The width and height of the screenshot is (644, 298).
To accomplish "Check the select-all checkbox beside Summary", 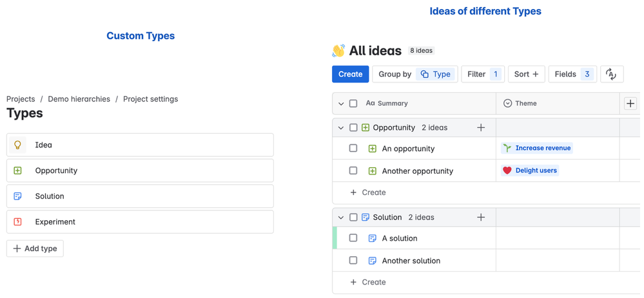I will [353, 103].
